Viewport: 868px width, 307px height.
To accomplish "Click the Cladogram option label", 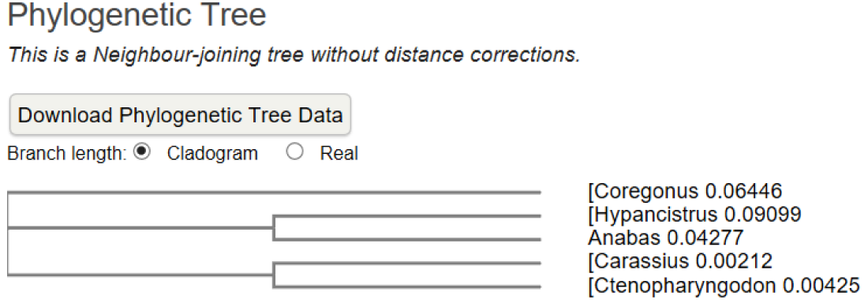I will [x=212, y=153].
